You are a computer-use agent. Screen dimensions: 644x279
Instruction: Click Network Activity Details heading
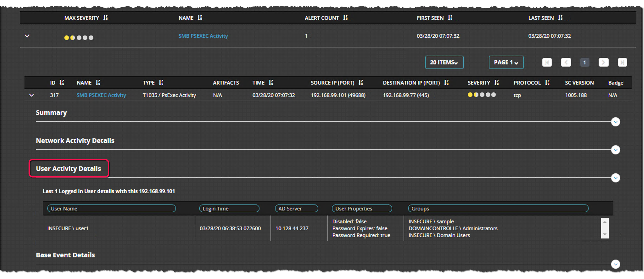point(75,140)
